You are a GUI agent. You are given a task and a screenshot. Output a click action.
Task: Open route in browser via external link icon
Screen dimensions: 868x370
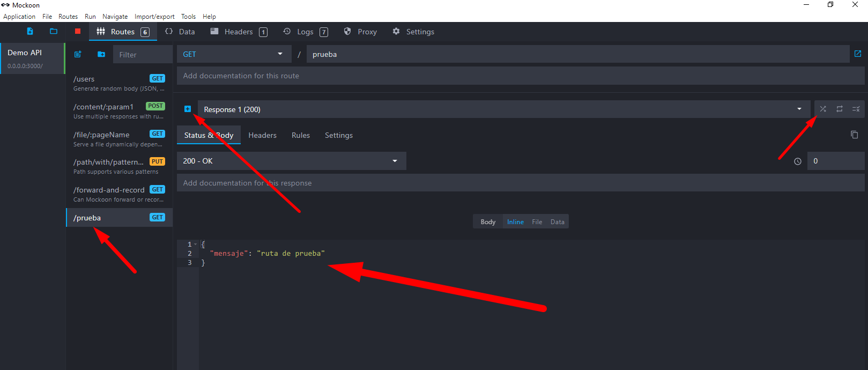(857, 54)
